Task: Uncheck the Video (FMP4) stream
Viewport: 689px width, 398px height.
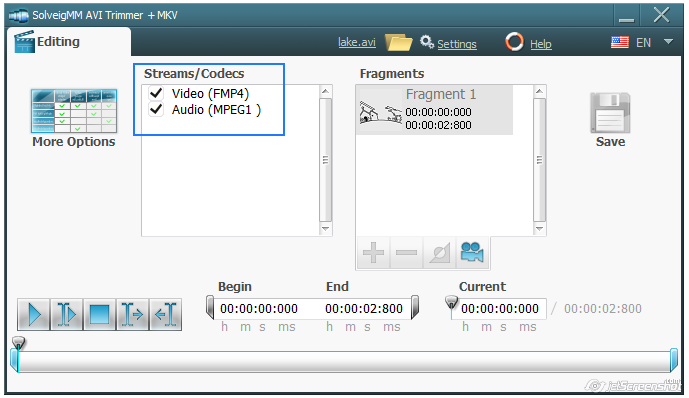Action: [156, 93]
